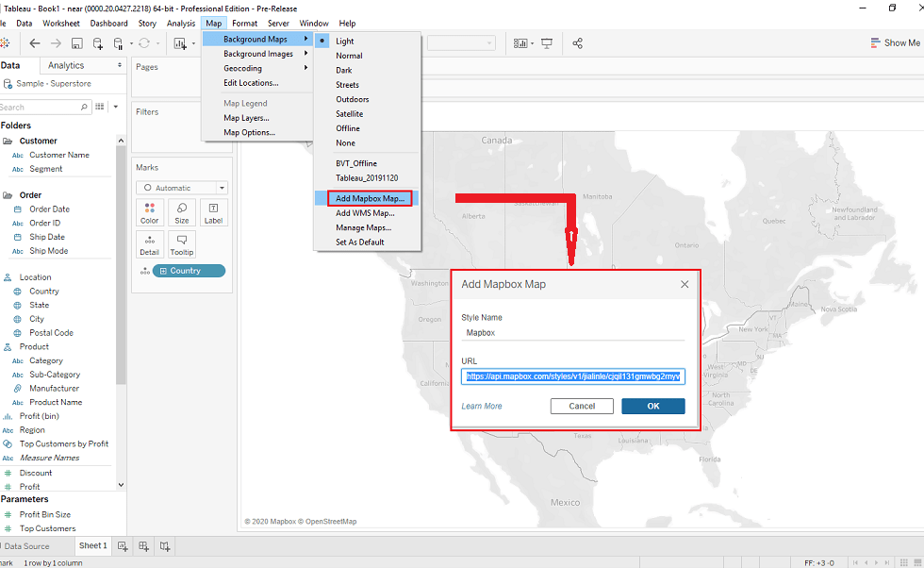The image size is (924, 568).
Task: Click the Save workbook icon in toolbar
Action: (x=77, y=43)
